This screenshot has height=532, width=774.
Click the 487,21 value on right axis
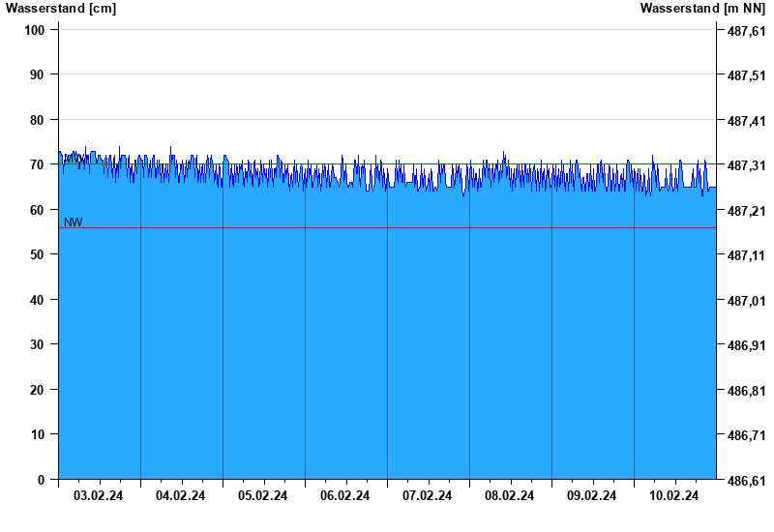pos(746,211)
